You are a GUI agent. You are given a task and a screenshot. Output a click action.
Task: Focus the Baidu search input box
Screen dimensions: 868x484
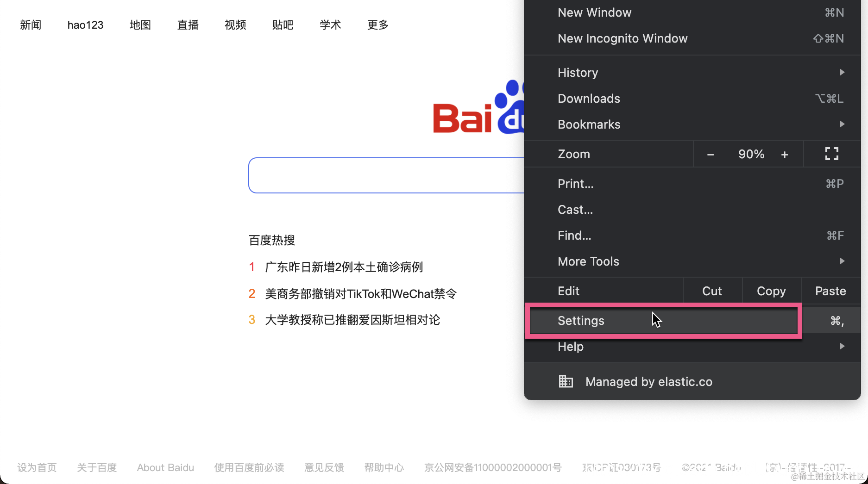(x=386, y=175)
